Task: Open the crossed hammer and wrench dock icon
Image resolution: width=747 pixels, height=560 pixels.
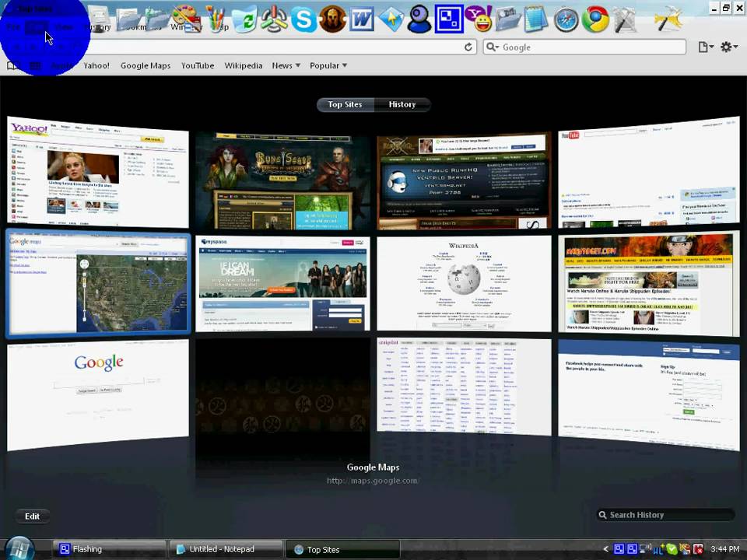Action: coord(623,19)
